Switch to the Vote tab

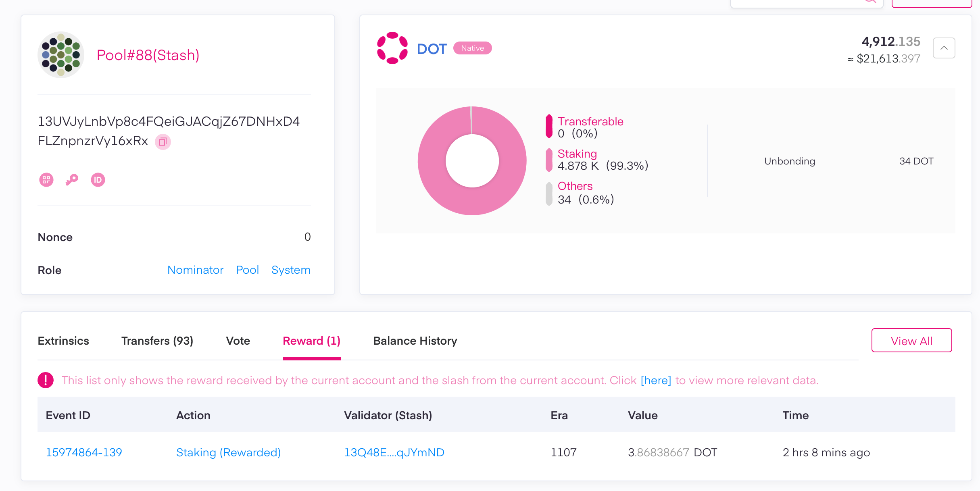click(238, 341)
